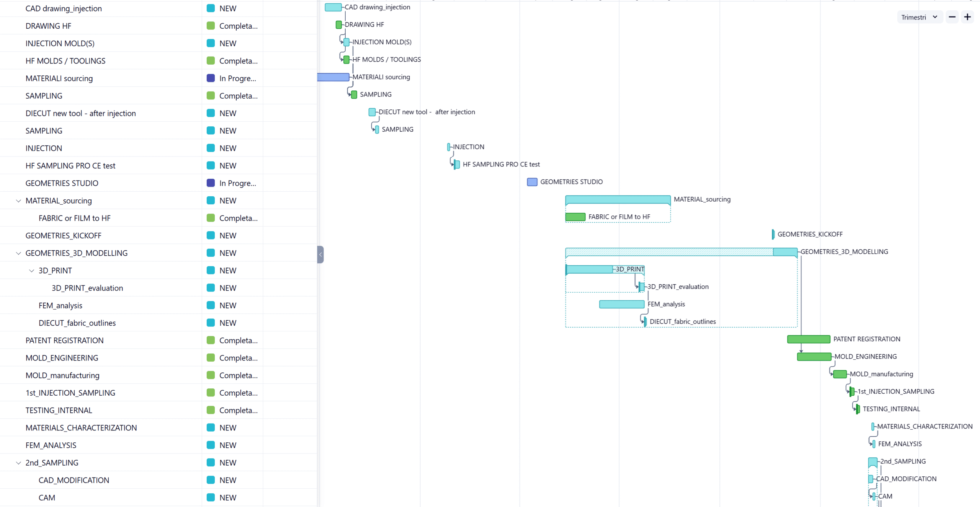Click the MATERIALI sourcing In Progress status

(x=237, y=78)
